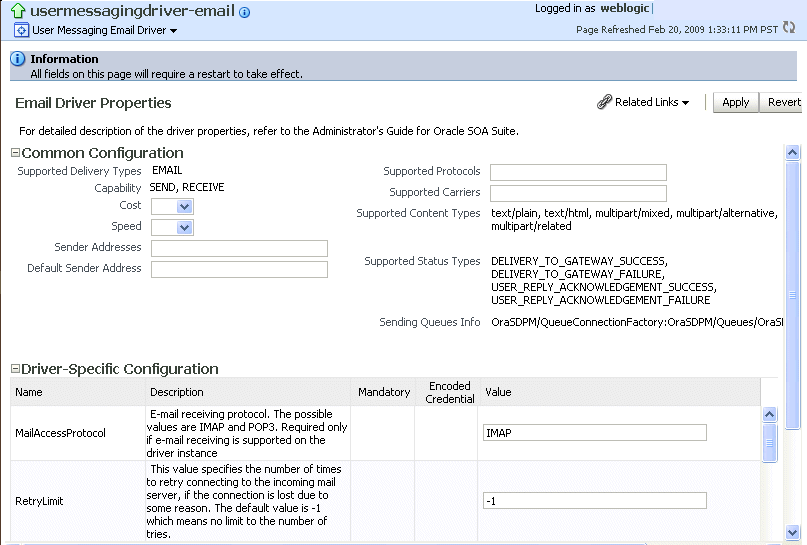The width and height of the screenshot is (807, 545).
Task: Click the RetryLimit value field
Action: (595, 501)
